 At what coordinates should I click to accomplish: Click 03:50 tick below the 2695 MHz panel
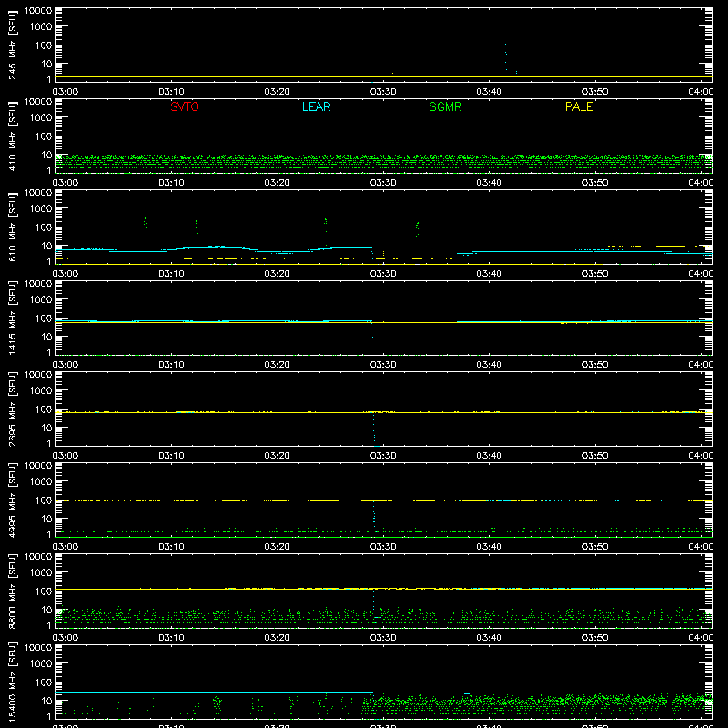point(595,456)
